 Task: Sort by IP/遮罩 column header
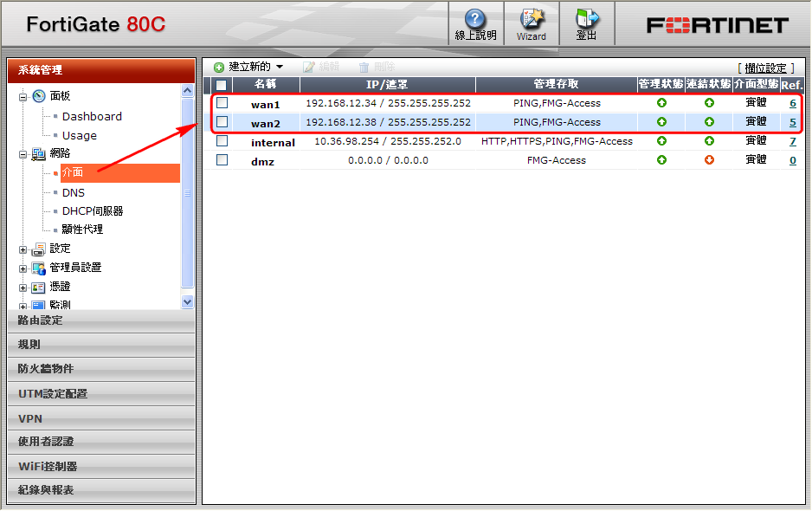[387, 85]
